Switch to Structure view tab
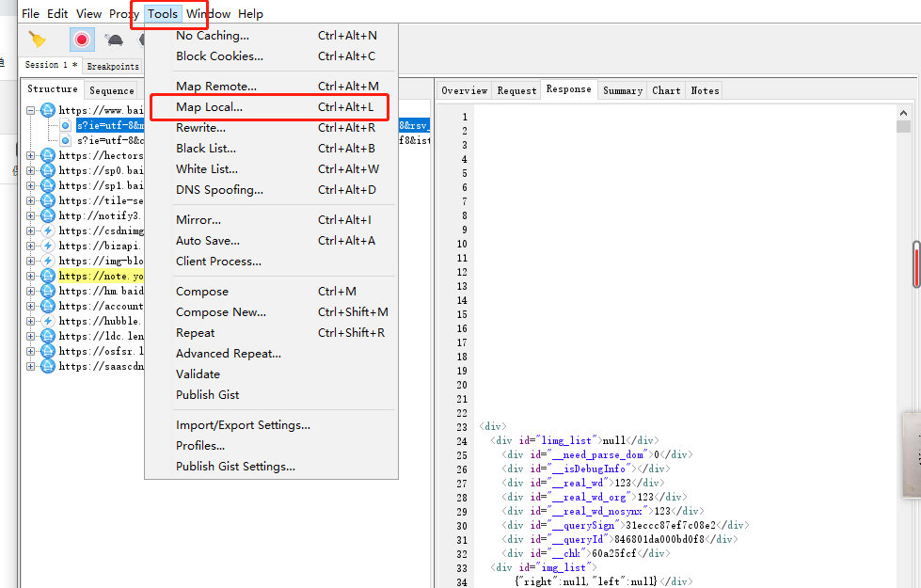921x588 pixels. 53,88
